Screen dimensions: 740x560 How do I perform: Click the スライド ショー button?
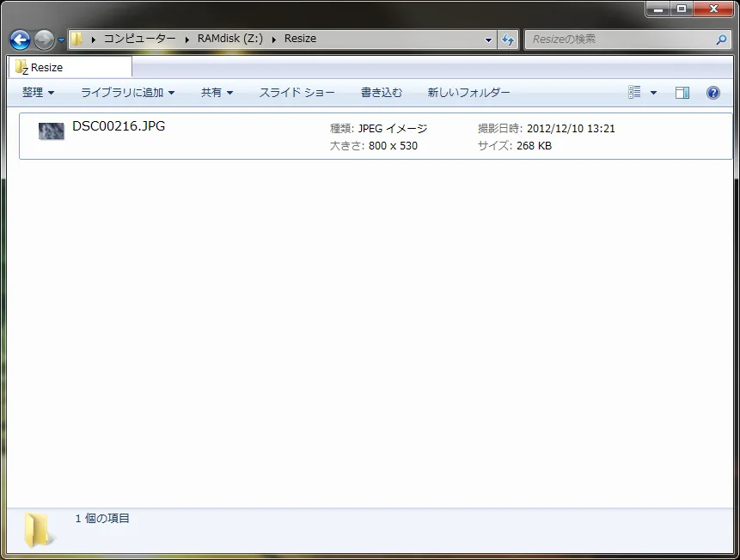point(297,93)
